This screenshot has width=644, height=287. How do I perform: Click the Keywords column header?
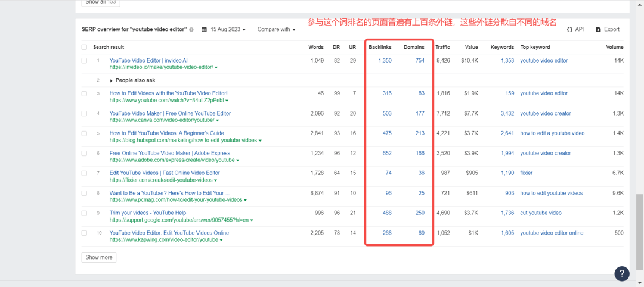pyautogui.click(x=502, y=47)
